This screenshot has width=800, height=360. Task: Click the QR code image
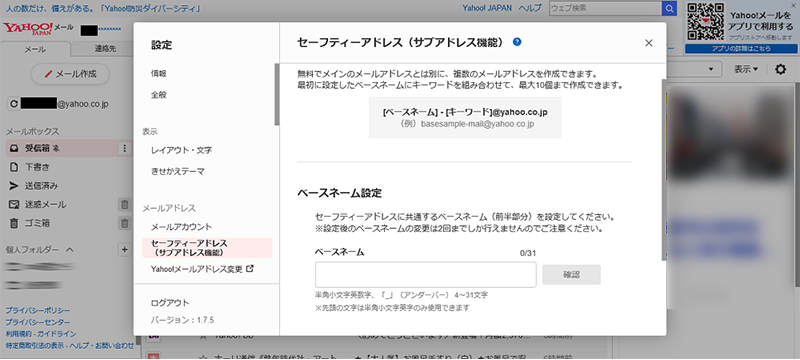click(x=706, y=21)
